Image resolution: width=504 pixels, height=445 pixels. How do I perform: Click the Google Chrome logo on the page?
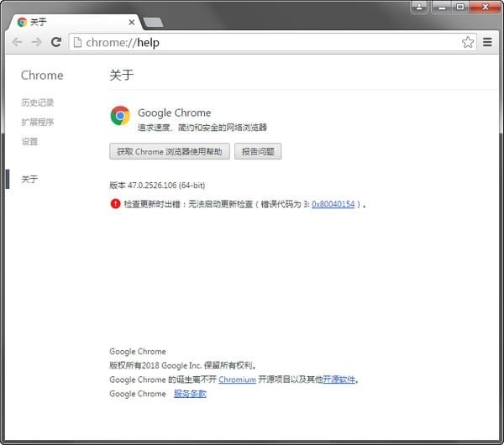(120, 116)
